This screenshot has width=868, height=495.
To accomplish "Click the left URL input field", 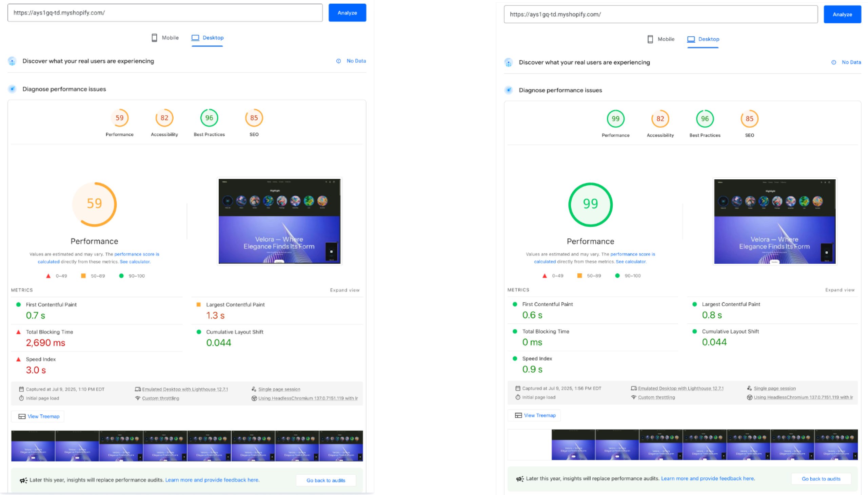I will coord(165,13).
